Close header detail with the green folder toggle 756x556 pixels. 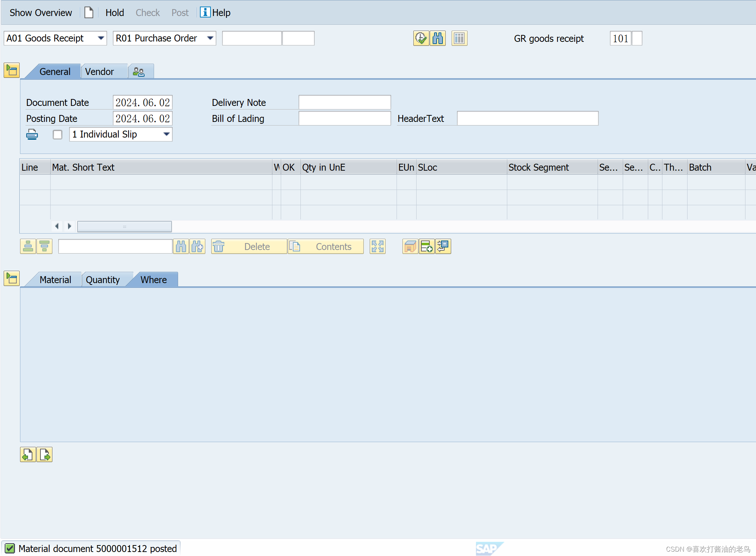tap(11, 70)
